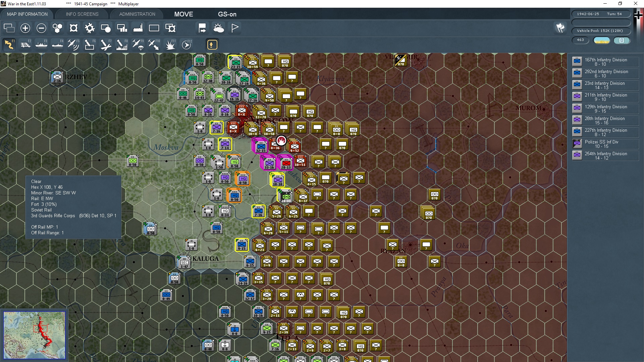Select 28th Infantry Division in unit list
This screenshot has height=362, width=644.
[605, 121]
